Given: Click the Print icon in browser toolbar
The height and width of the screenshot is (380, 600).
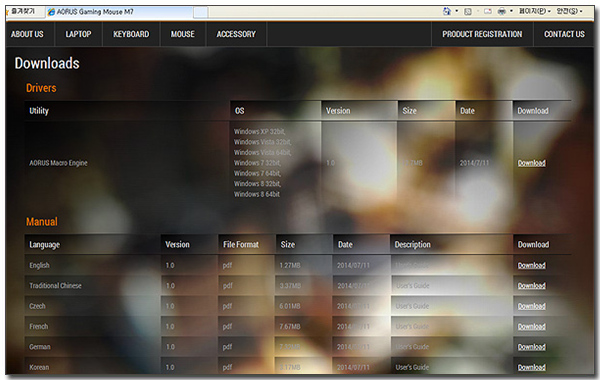Looking at the screenshot, I should coord(502,11).
